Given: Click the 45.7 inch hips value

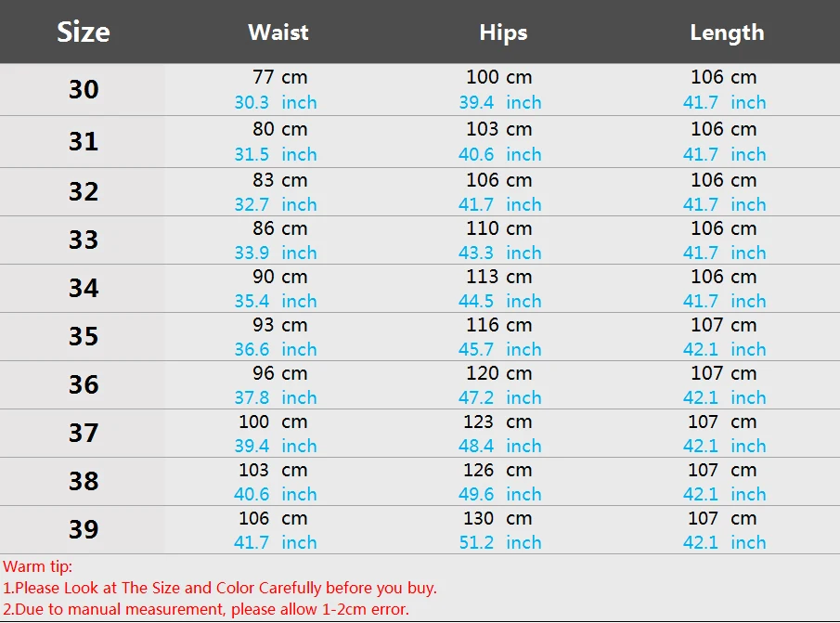Looking at the screenshot, I should (x=499, y=350).
